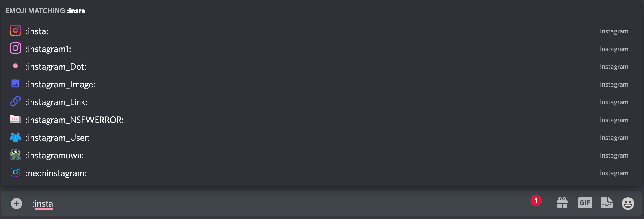644x219 pixels.
Task: Select the :instagram_NSFWERROR: suggestion
Action: (x=321, y=120)
